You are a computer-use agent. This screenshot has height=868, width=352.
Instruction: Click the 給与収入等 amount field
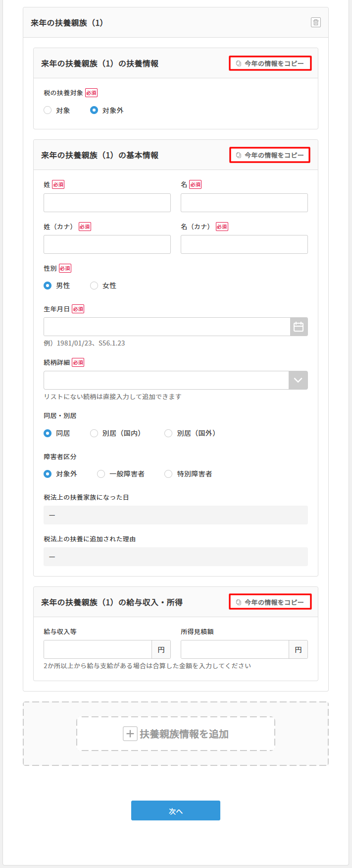click(98, 649)
